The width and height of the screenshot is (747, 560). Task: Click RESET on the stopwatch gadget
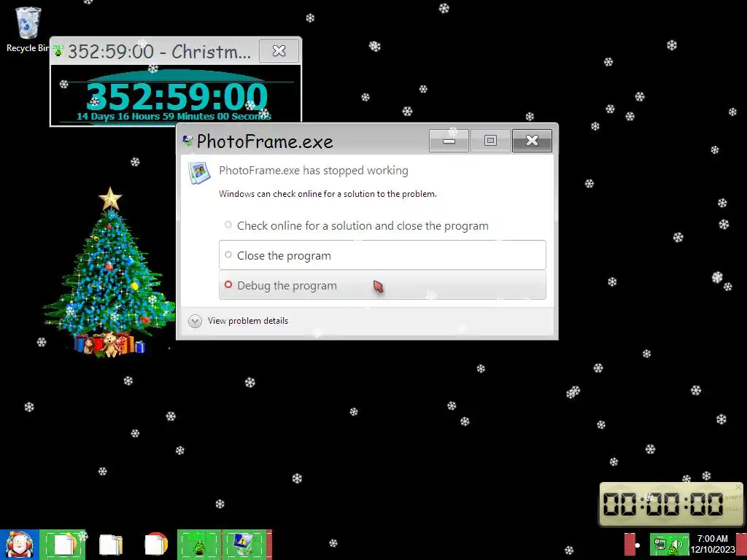[x=733, y=509]
